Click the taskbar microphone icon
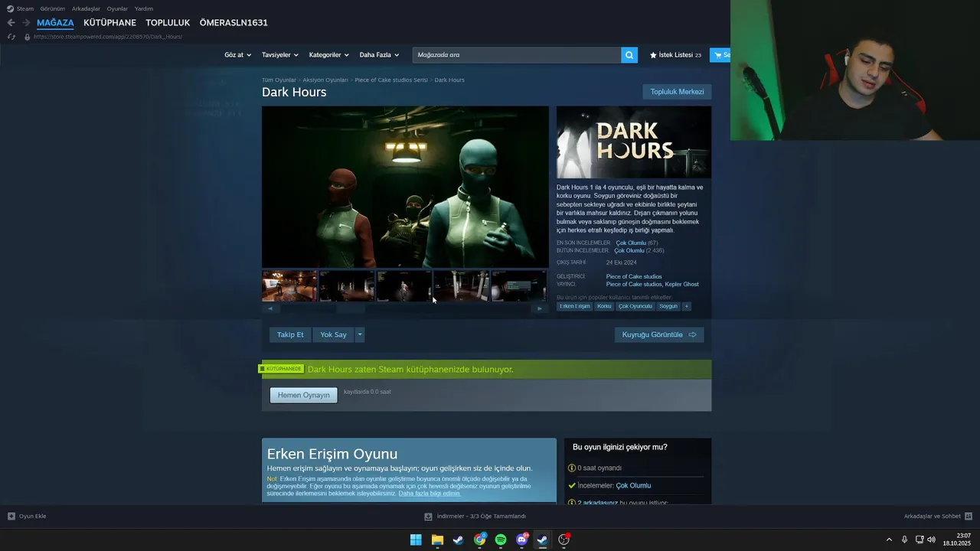 point(904,540)
